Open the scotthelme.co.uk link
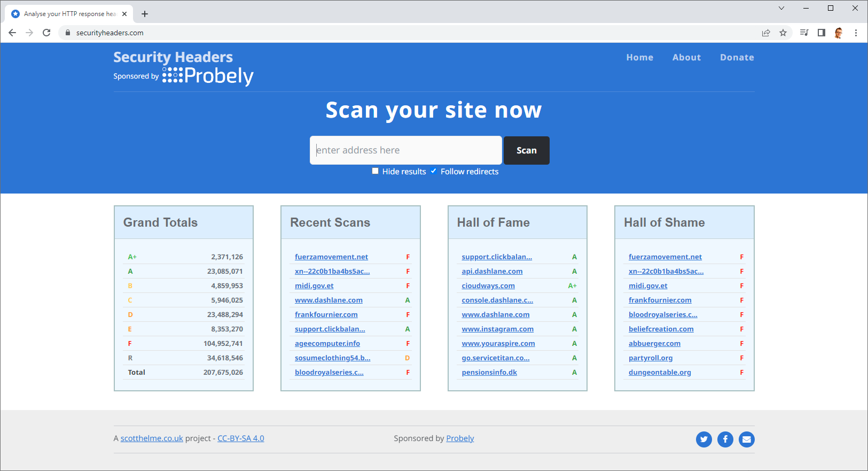Viewport: 868px width, 471px height. click(152, 438)
